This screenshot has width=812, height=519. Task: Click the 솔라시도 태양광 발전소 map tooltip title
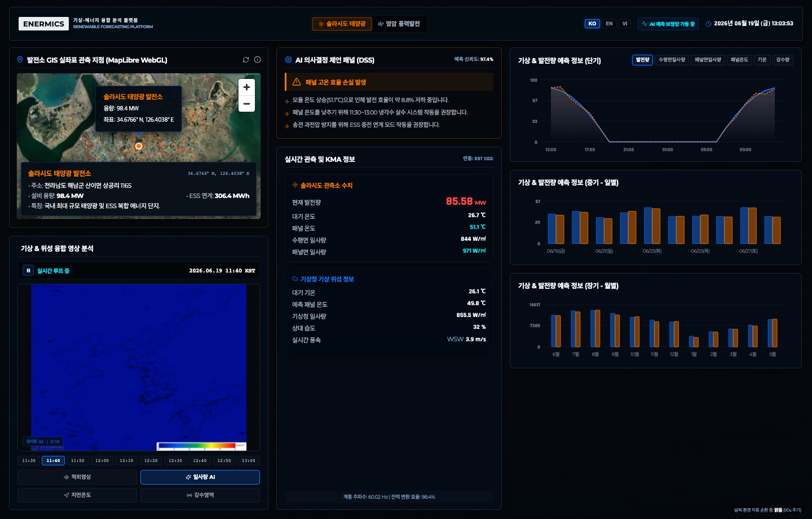[x=133, y=96]
